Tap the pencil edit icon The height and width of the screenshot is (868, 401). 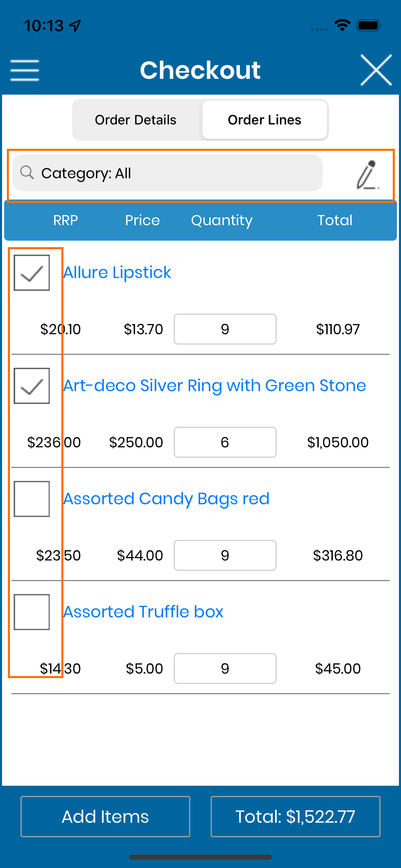[x=367, y=175]
